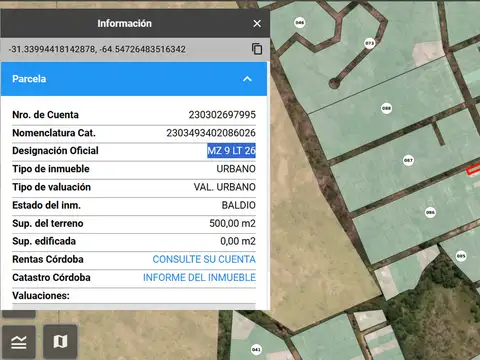Click block label 088 on map
The image size is (480, 360).
click(x=386, y=108)
